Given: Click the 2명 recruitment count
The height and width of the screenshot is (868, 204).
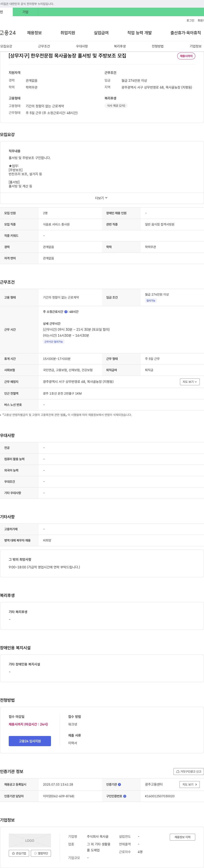Looking at the screenshot, I should tap(45, 213).
